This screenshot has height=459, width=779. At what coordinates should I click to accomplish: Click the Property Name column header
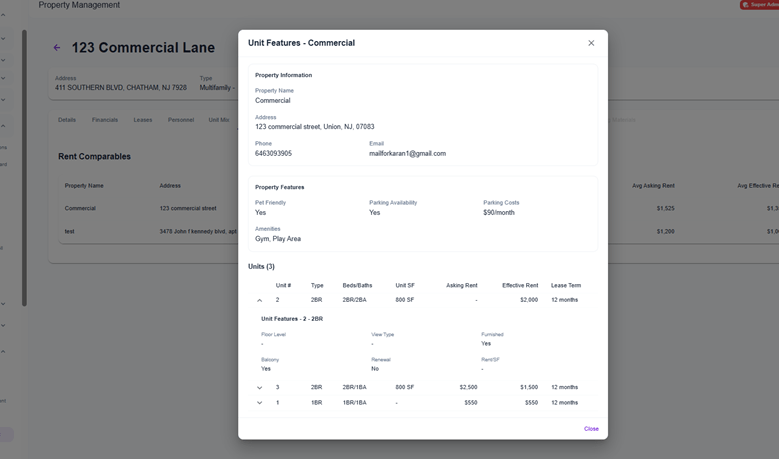[x=84, y=186]
